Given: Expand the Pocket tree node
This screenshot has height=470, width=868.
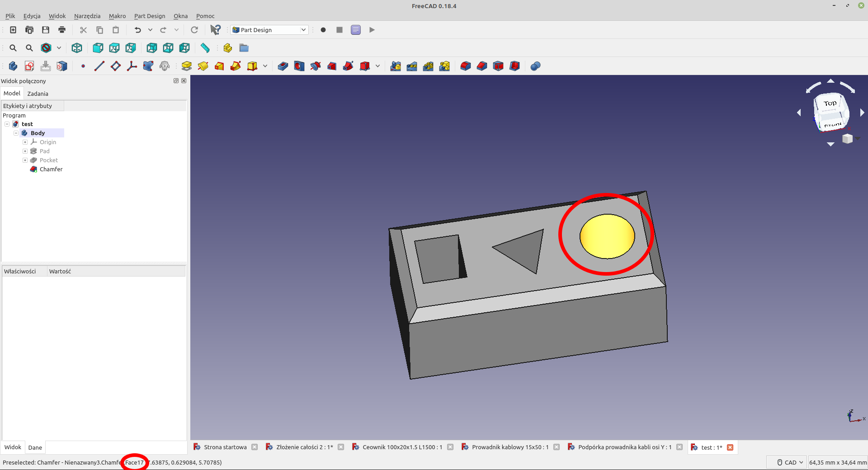Looking at the screenshot, I should (25, 160).
